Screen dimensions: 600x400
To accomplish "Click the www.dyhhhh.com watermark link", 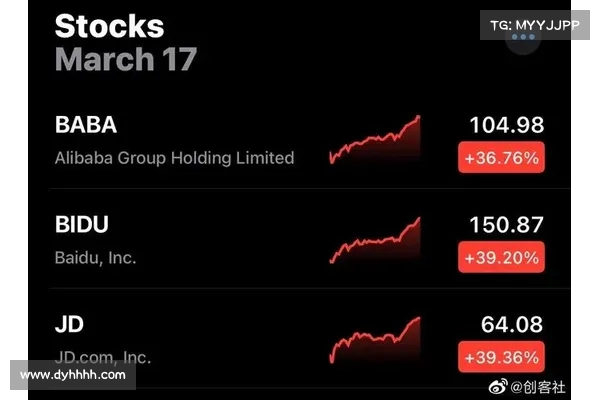I will tap(72, 375).
